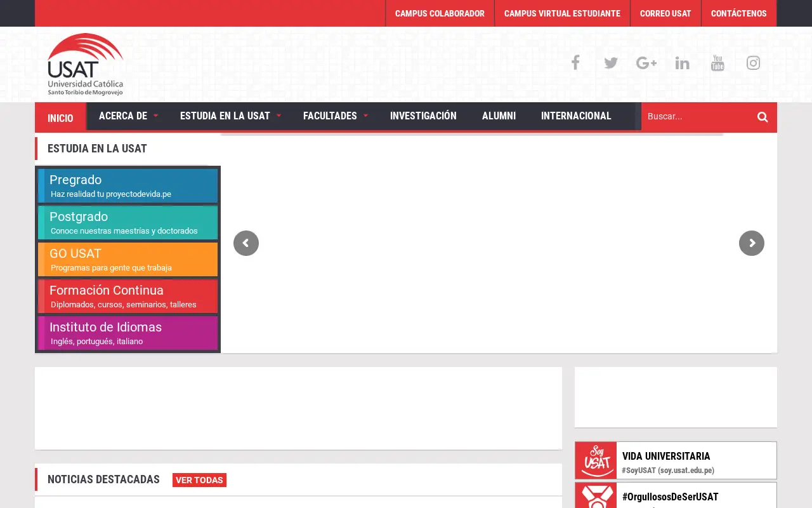Viewport: 812px width, 508px height.
Task: Click the USAT university logo
Action: pos(86,64)
